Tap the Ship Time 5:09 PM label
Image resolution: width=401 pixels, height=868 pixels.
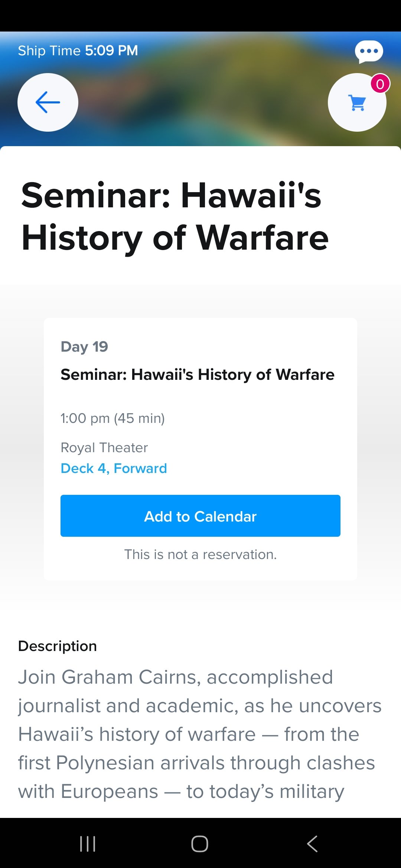pos(78,50)
